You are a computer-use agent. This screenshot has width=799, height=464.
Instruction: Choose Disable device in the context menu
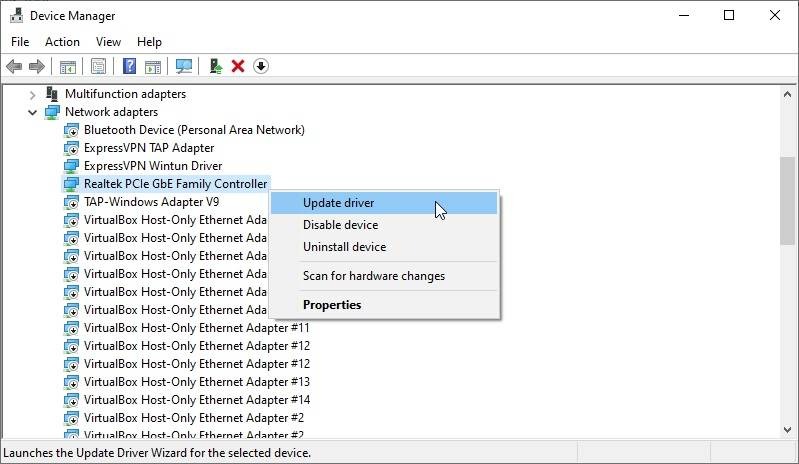pyautogui.click(x=384, y=225)
